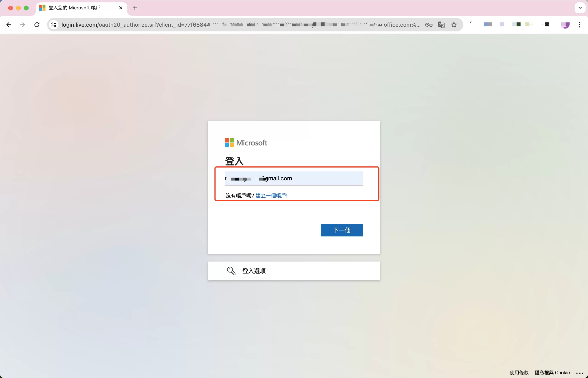Click the 建立一個帳戶! link
This screenshot has height=378, width=588.
pos(271,196)
